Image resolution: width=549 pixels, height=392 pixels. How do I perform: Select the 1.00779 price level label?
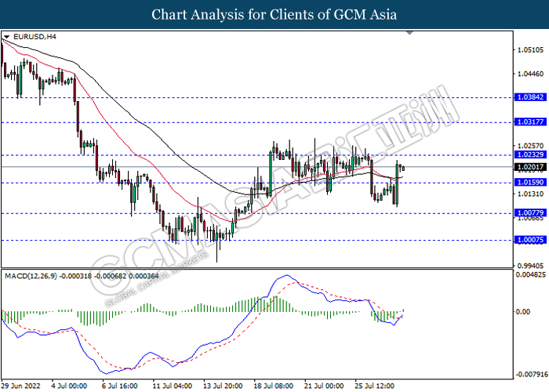pyautogui.click(x=530, y=212)
